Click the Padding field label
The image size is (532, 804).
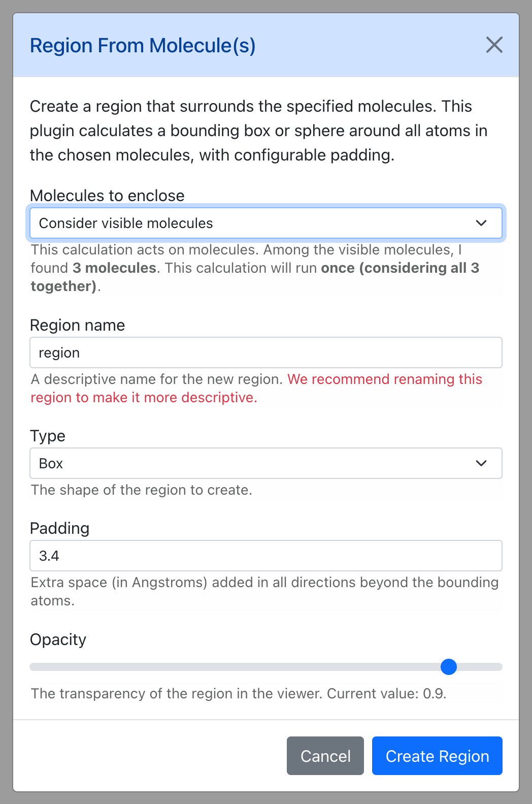(59, 528)
